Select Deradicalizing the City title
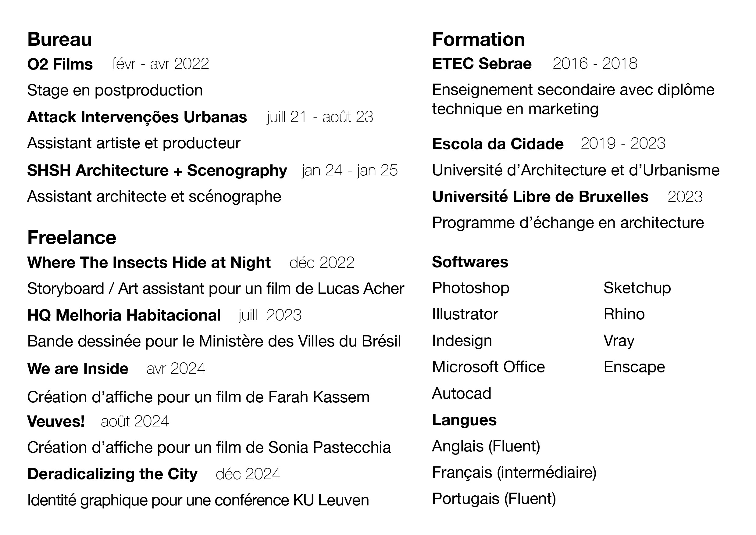The width and height of the screenshot is (756, 535). pyautogui.click(x=112, y=474)
